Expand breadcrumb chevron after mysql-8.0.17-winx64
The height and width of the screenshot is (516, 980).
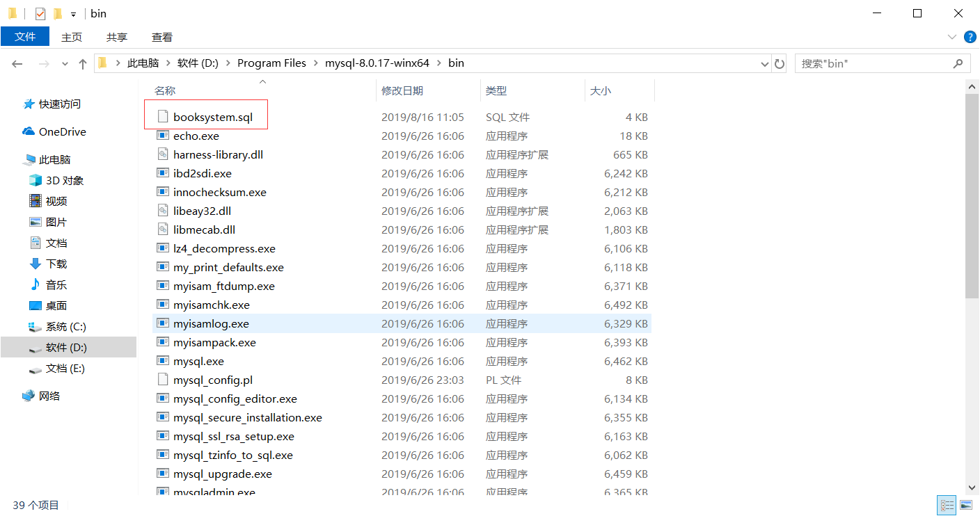pos(438,63)
